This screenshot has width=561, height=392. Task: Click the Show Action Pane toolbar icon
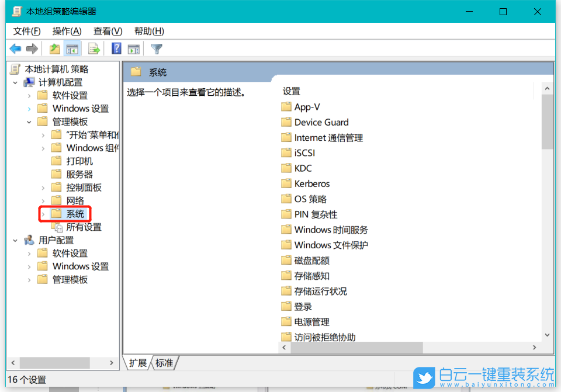(x=133, y=48)
